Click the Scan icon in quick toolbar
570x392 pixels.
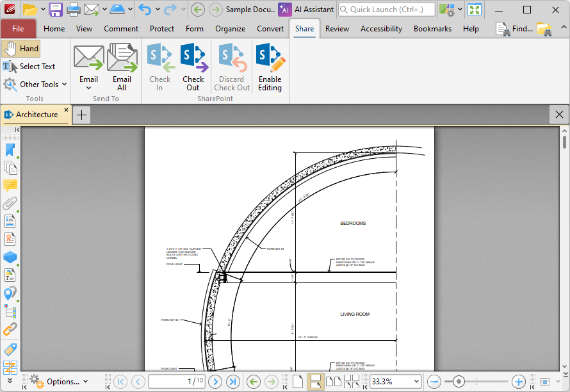pyautogui.click(x=117, y=10)
